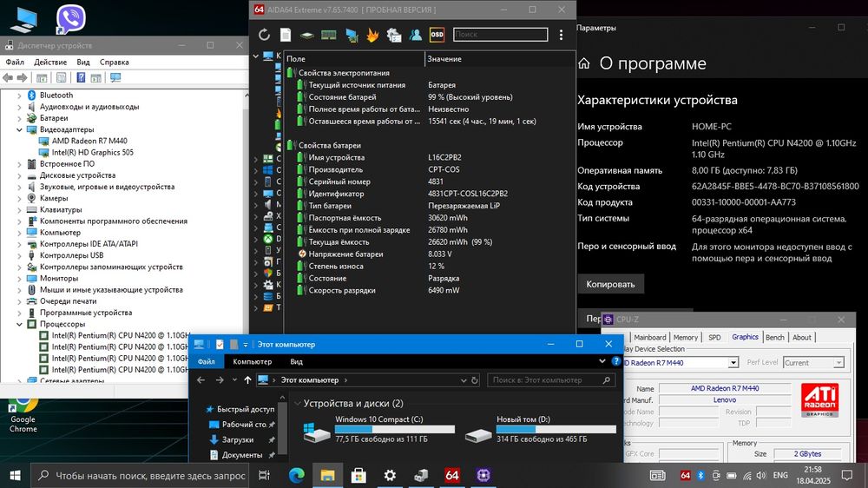Toggle AIDA64 OSD panel icon
The image size is (868, 488).
pyautogui.click(x=437, y=35)
